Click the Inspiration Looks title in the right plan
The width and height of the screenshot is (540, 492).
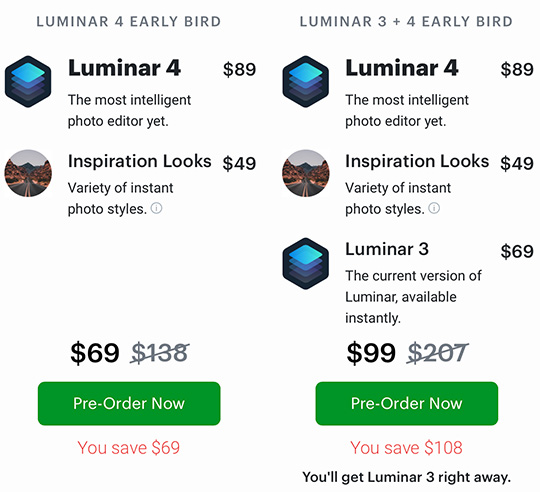click(417, 161)
